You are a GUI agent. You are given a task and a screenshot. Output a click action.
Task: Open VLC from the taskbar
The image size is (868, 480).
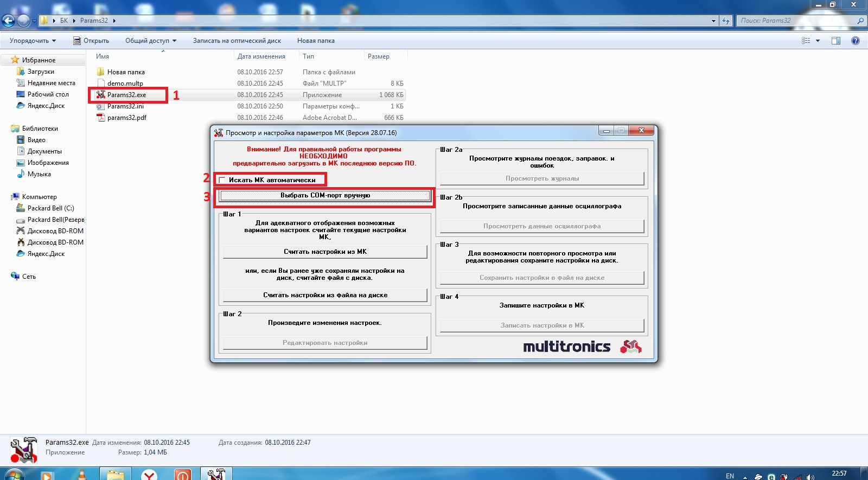pos(81,475)
